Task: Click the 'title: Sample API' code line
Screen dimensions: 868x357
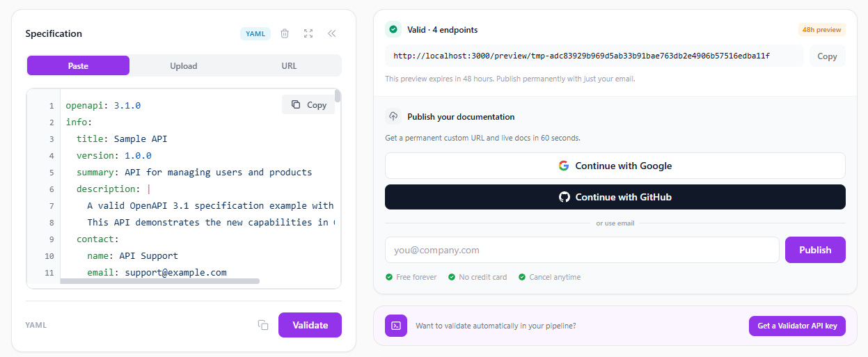Action: pos(122,139)
